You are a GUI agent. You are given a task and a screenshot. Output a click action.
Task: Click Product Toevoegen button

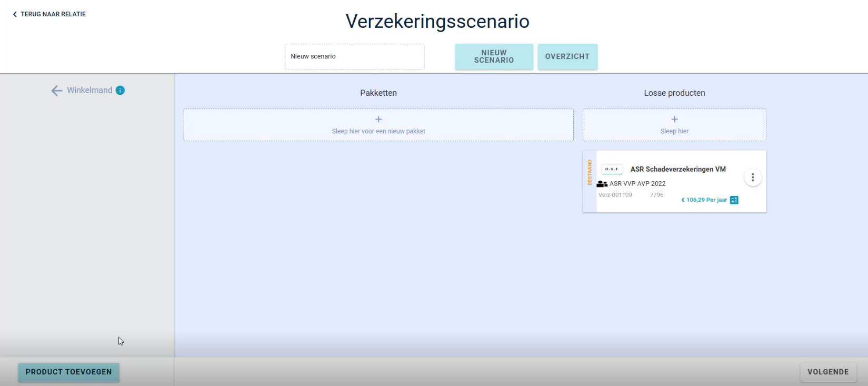tap(69, 372)
